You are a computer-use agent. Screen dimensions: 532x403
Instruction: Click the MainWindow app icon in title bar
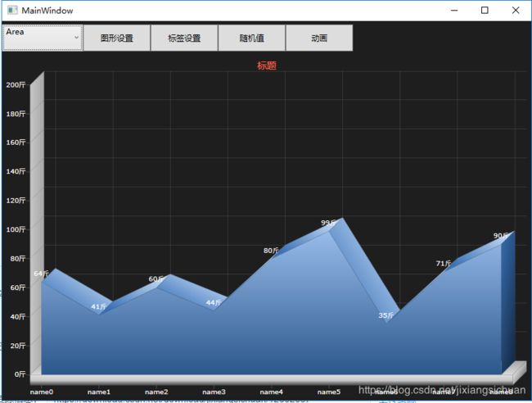pyautogui.click(x=12, y=10)
